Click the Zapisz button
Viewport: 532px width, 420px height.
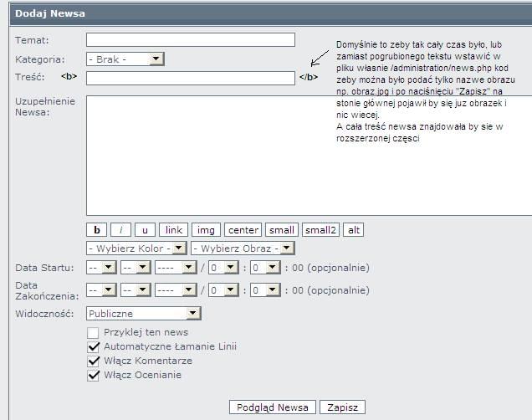pyautogui.click(x=342, y=407)
